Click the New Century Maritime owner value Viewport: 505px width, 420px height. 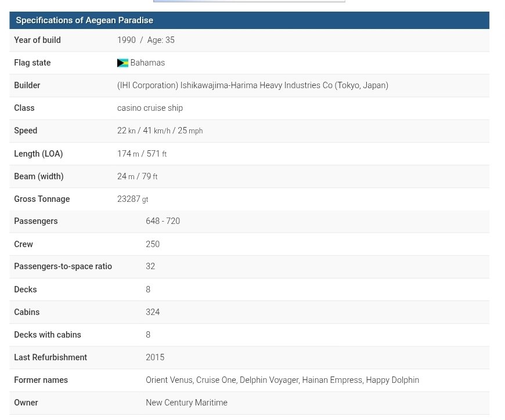[186, 403]
